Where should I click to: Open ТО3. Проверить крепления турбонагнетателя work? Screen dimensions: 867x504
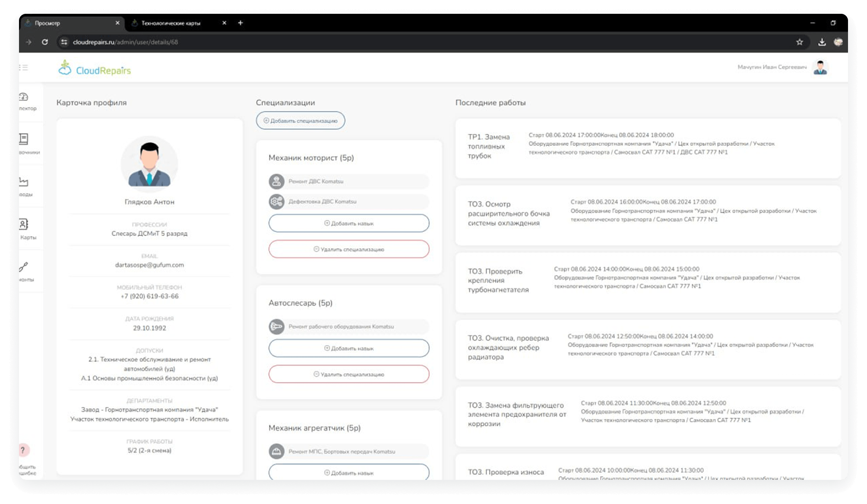pos(648,282)
